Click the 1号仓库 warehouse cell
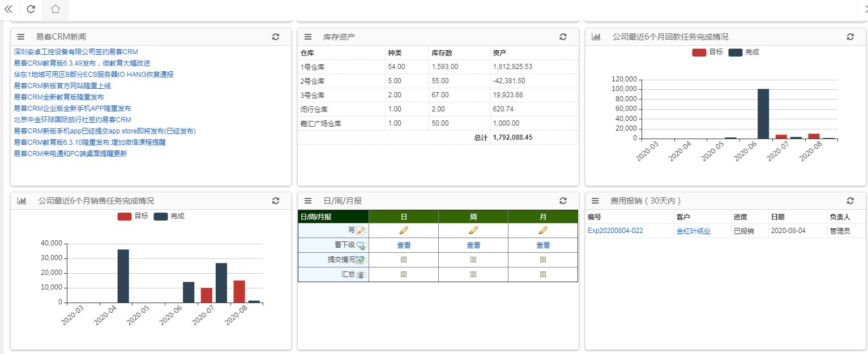Image resolution: width=868 pixels, height=354 pixels. tap(341, 67)
